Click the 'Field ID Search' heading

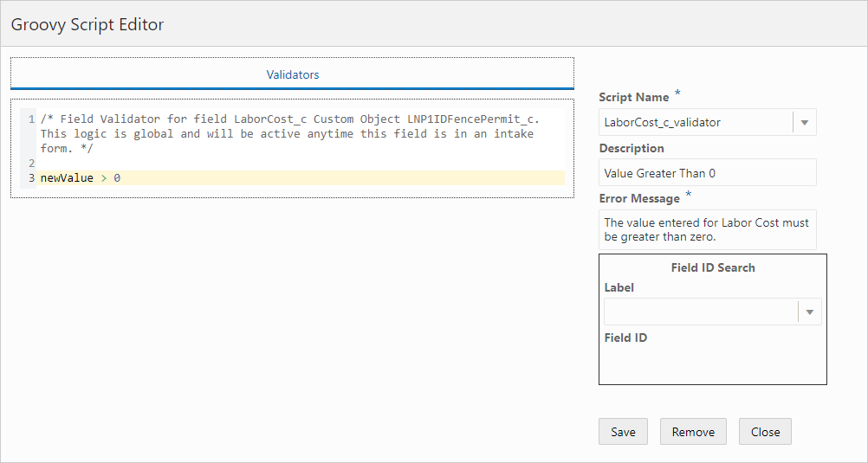(713, 267)
